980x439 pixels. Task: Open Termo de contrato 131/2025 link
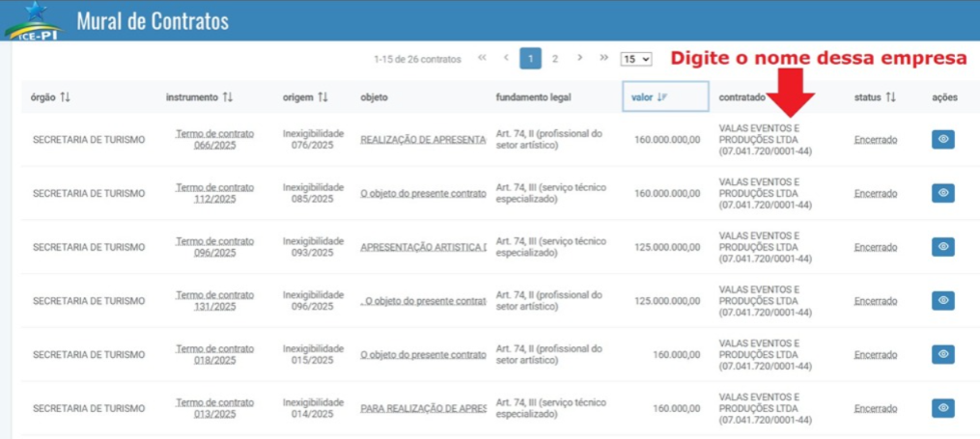pos(215,301)
